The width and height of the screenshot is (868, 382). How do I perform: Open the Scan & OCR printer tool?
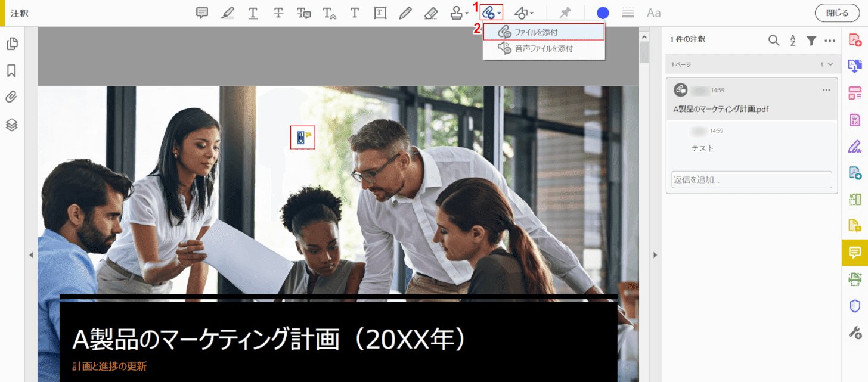pos(855,278)
